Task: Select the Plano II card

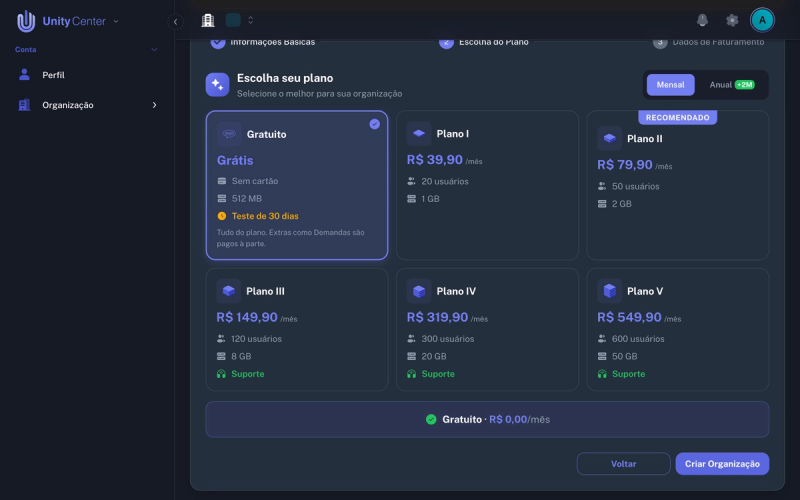Action: click(x=678, y=185)
